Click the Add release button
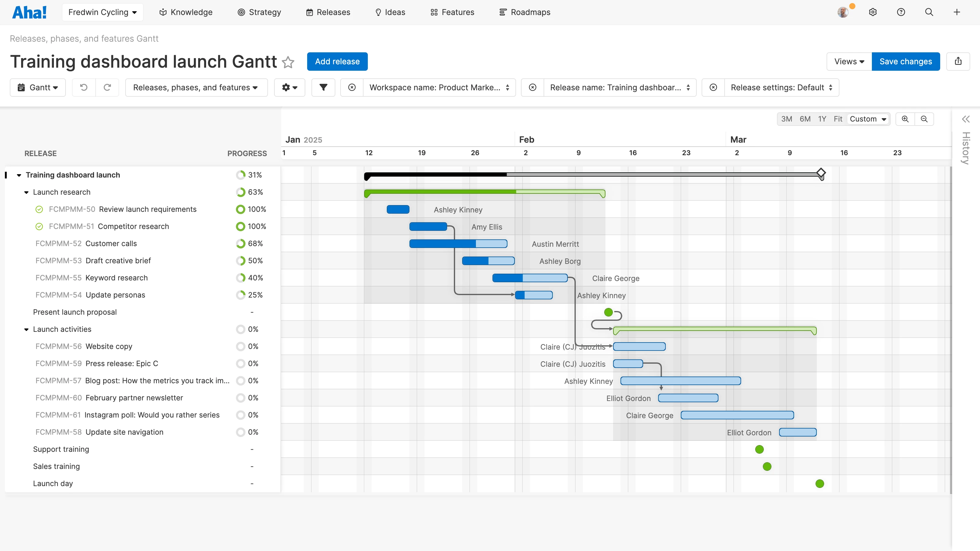Image resolution: width=980 pixels, height=551 pixels. click(x=337, y=61)
